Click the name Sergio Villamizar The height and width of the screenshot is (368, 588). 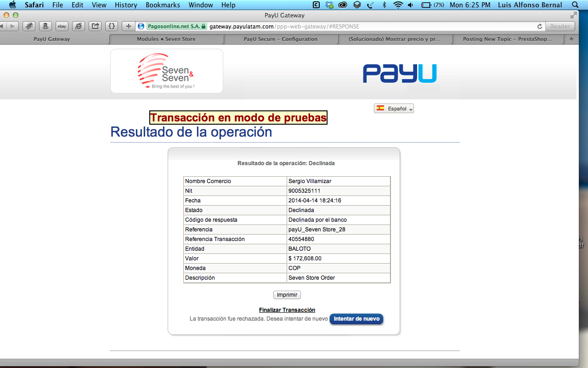coord(310,181)
